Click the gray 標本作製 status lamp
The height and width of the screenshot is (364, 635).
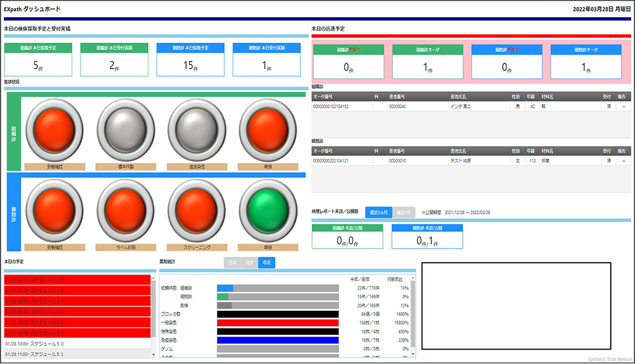pyautogui.click(x=126, y=130)
